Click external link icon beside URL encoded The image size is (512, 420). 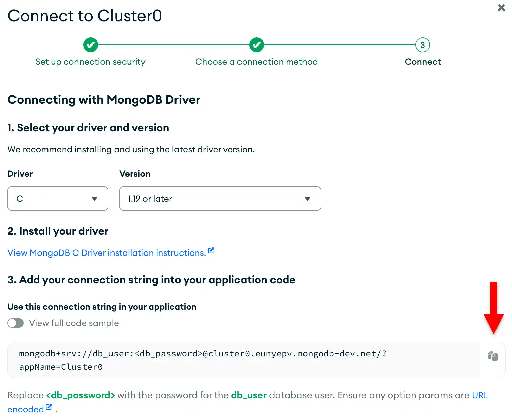pyautogui.click(x=49, y=407)
